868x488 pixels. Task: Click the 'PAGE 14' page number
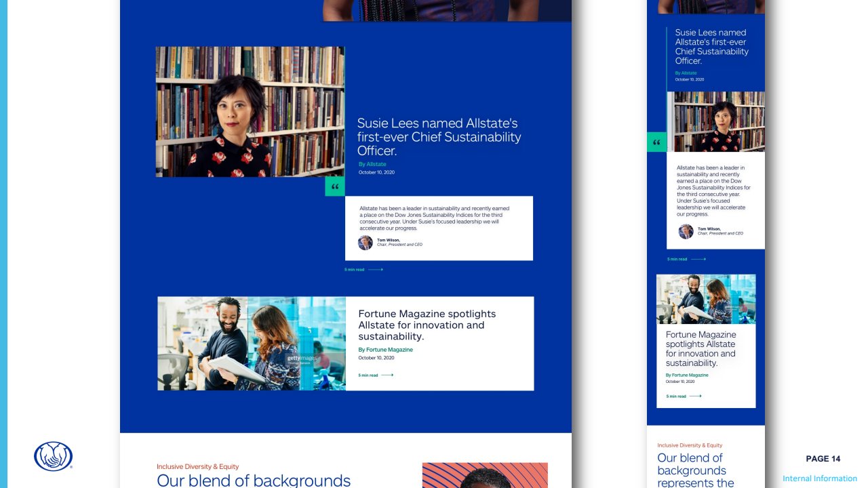(823, 459)
